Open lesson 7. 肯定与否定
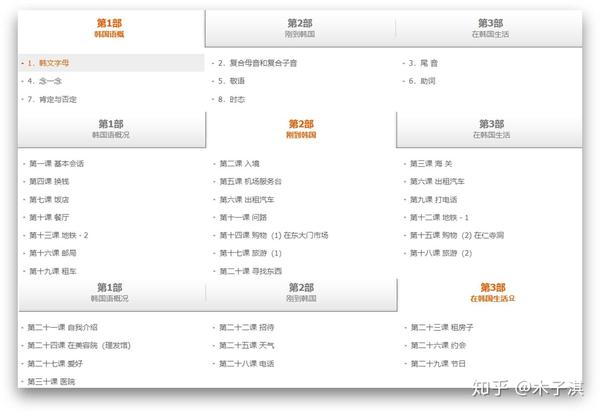 click(x=52, y=100)
